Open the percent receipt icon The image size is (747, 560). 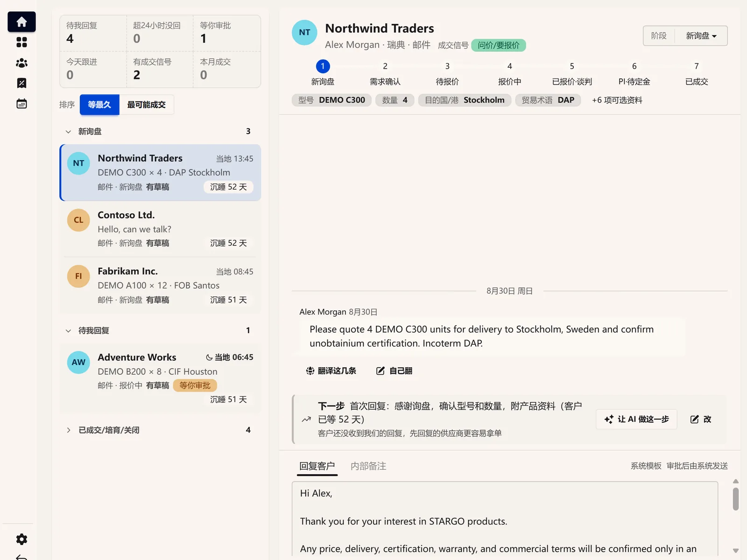point(21,83)
